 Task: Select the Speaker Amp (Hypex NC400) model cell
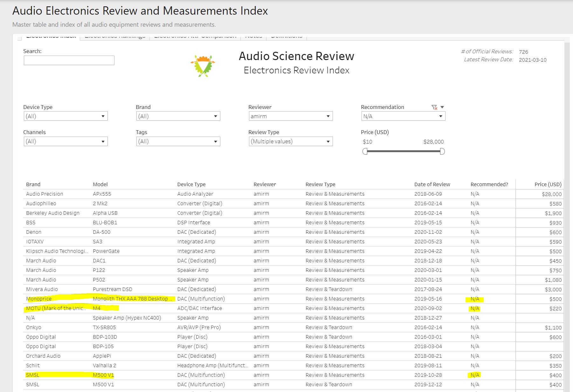pyautogui.click(x=127, y=318)
